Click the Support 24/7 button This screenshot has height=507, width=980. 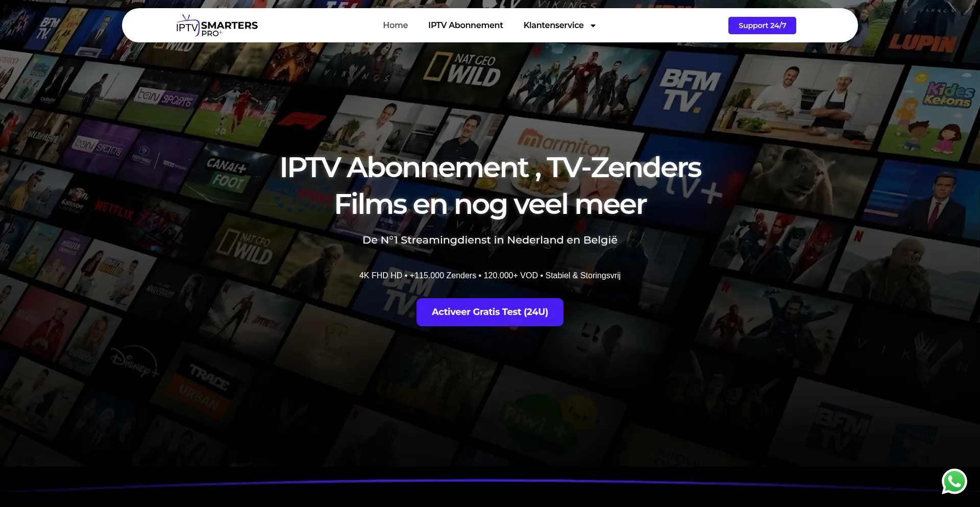[x=762, y=26]
